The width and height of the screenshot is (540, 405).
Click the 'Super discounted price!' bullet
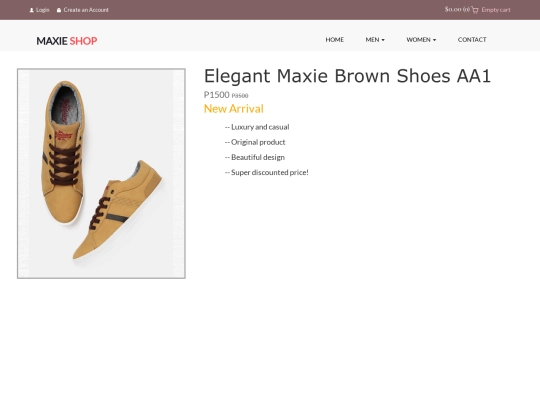coord(267,173)
